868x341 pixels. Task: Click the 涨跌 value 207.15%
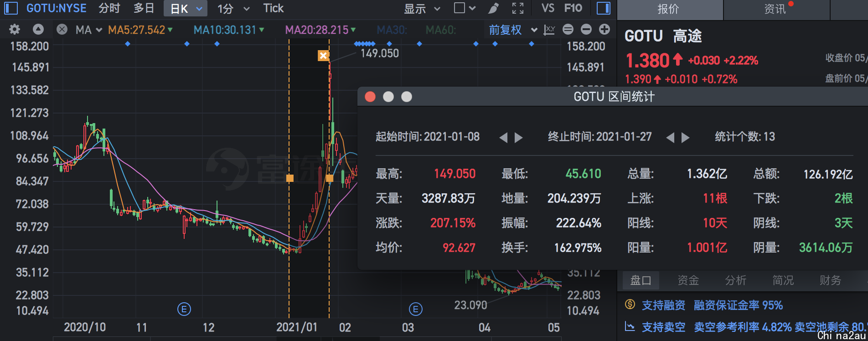(453, 223)
